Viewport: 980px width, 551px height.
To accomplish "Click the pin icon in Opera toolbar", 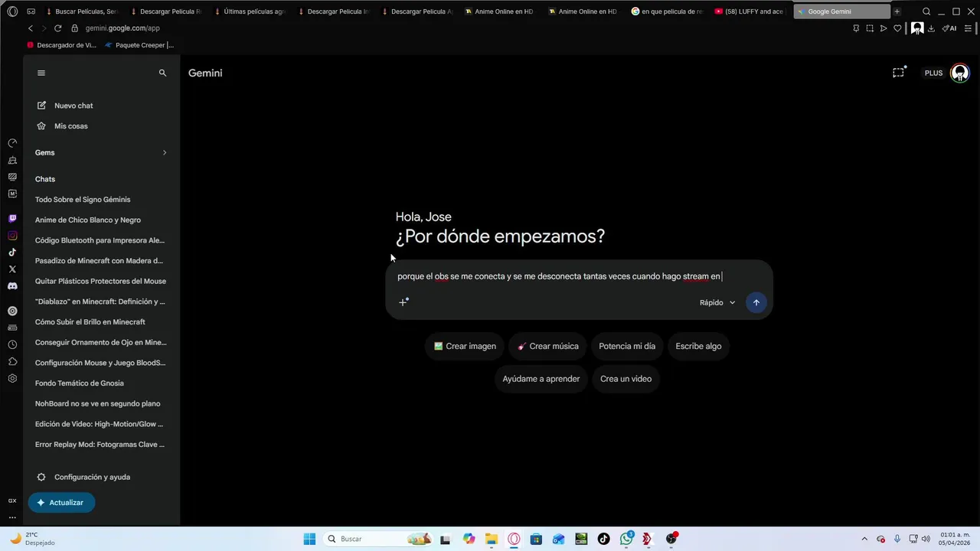I will click(x=856, y=28).
